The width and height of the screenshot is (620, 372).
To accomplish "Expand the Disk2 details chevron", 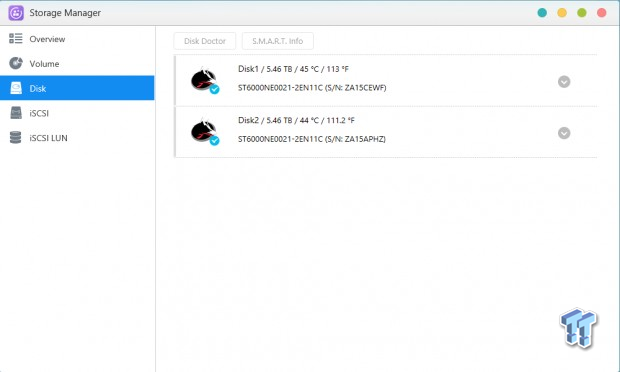I will (564, 133).
